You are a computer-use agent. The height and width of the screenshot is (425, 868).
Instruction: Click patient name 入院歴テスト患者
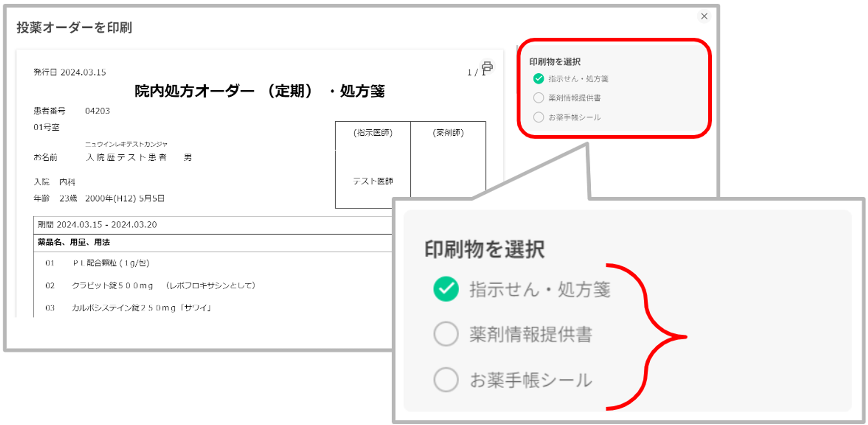pyautogui.click(x=126, y=157)
